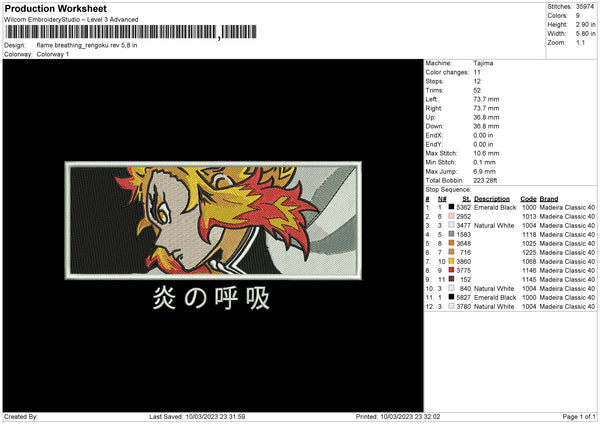Select the black swatch beside stitch count 5827

click(x=452, y=297)
